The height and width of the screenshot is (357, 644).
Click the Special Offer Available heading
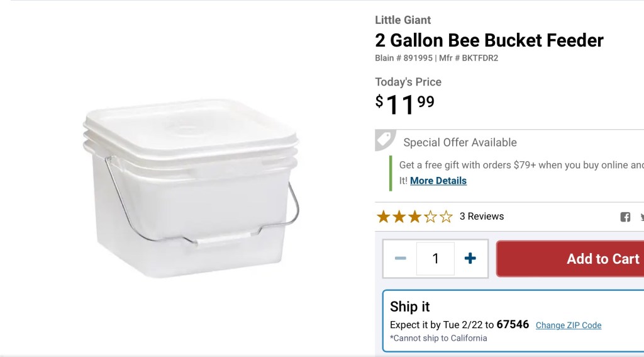point(460,142)
